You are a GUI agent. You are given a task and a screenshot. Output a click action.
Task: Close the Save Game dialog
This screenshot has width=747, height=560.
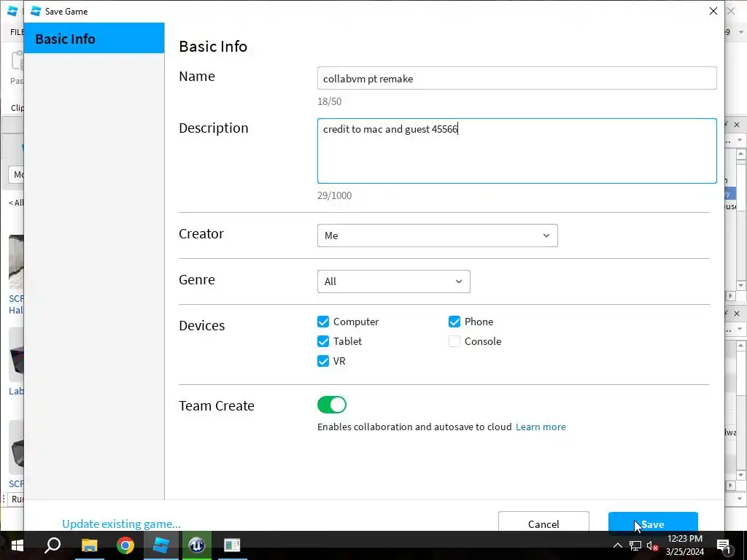tap(713, 11)
